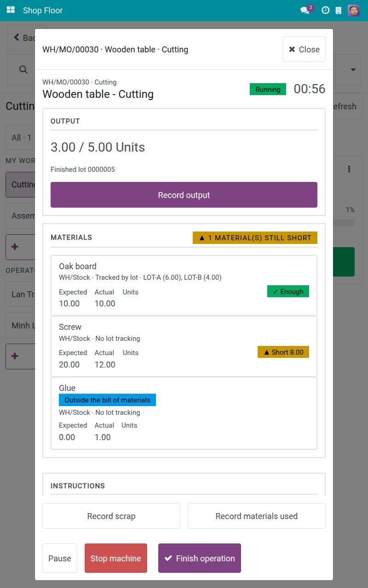Click the Glue material row
This screenshot has height=588, width=368.
coord(184,413)
